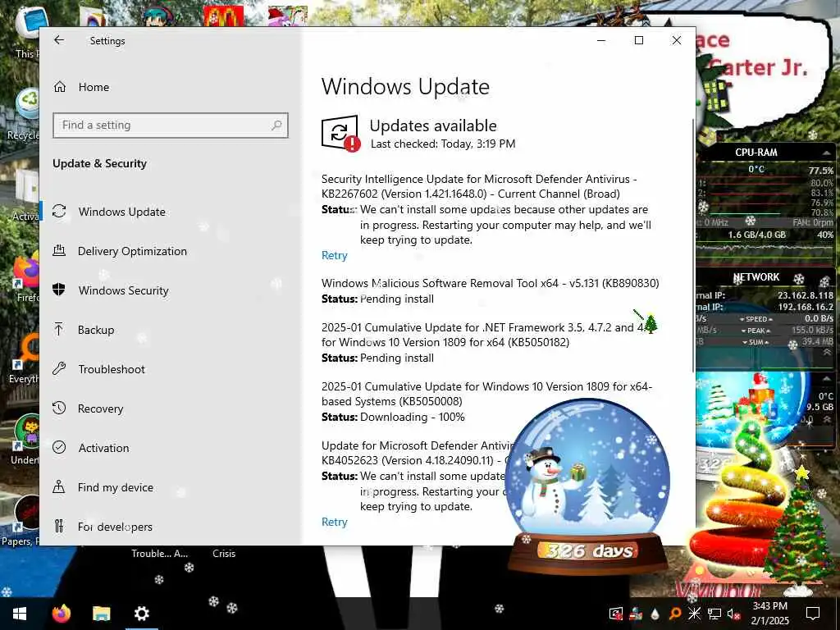Open Delivery Optimization settings
The height and width of the screenshot is (630, 840).
[x=132, y=251]
